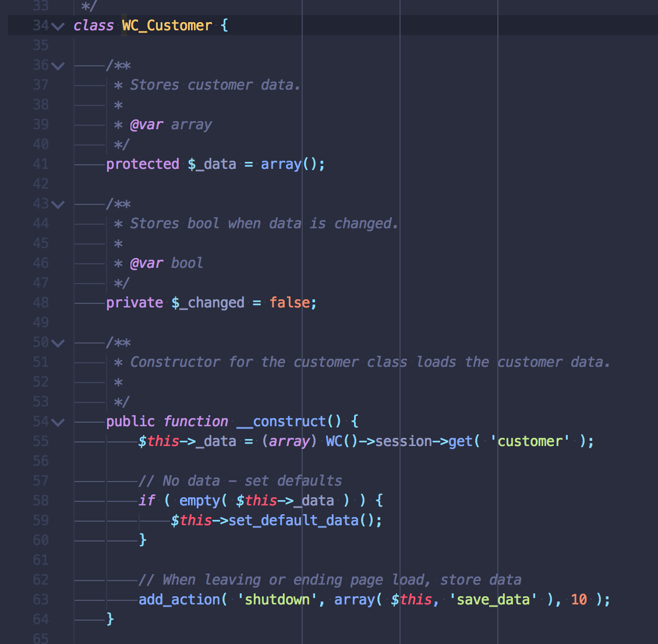
Task: Click '@var' tag before 'bool' type
Action: click(147, 263)
